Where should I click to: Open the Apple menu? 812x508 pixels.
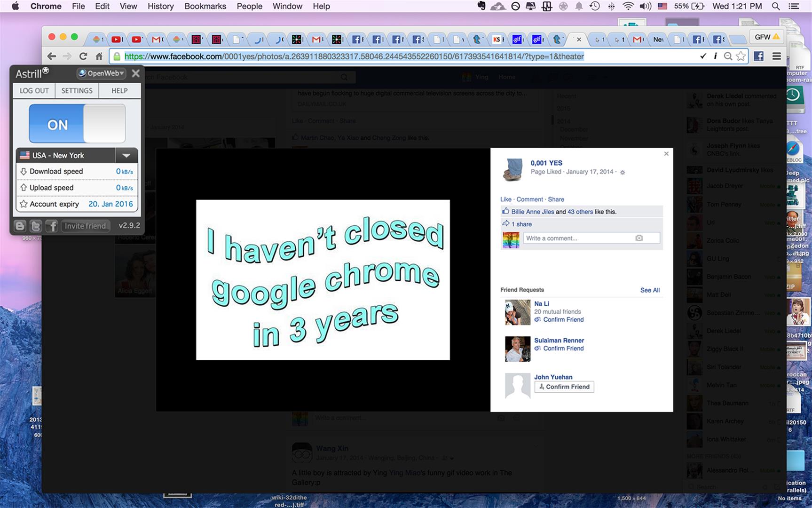[16, 6]
